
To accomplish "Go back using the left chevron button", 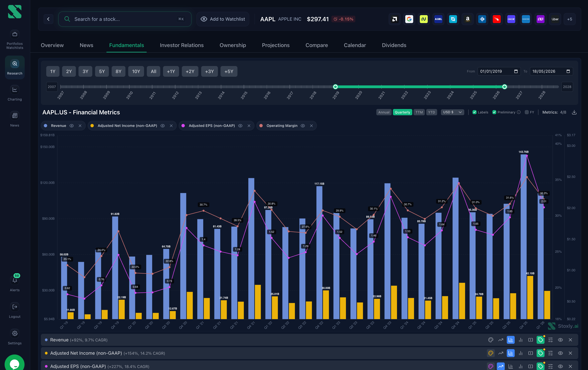I will [x=48, y=19].
